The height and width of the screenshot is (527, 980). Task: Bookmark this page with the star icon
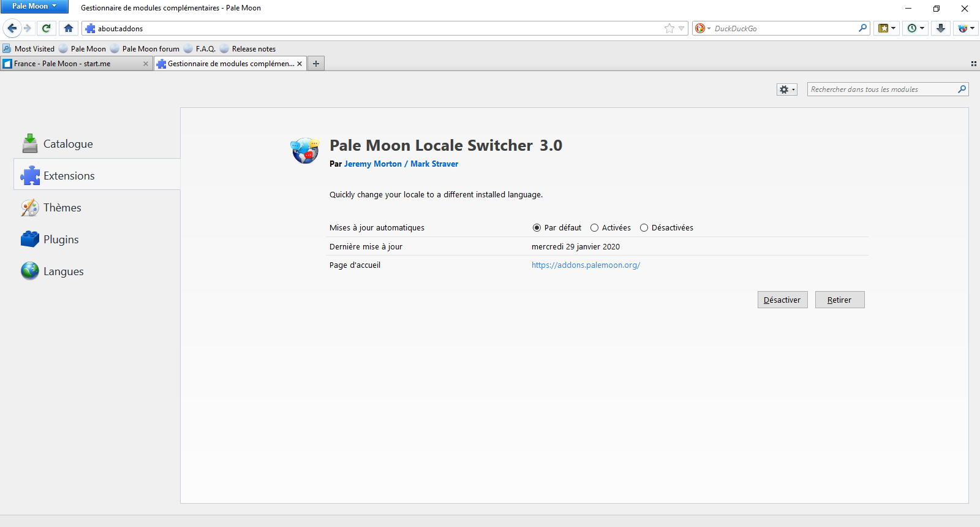coord(669,28)
